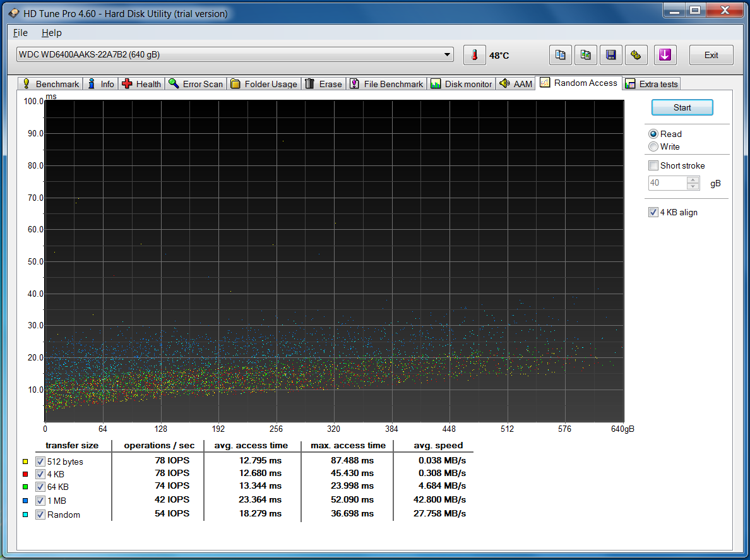Switch to the Disk monitor tab

tap(461, 84)
